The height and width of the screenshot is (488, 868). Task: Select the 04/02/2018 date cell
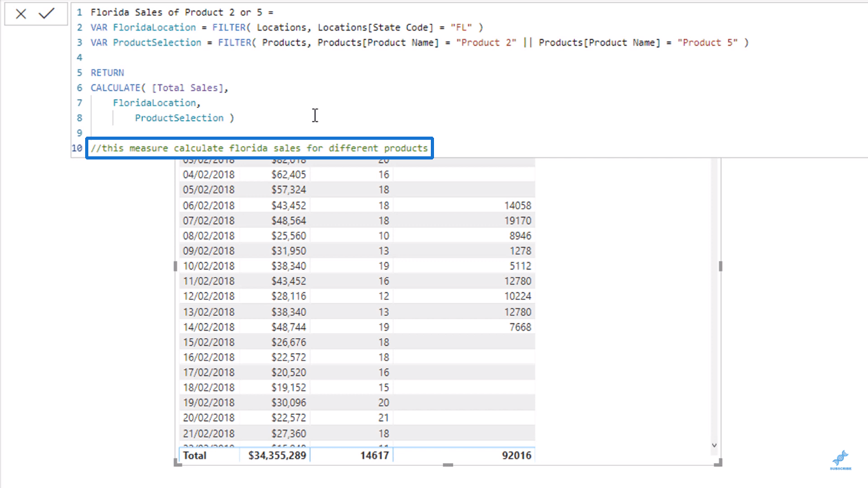pos(208,175)
